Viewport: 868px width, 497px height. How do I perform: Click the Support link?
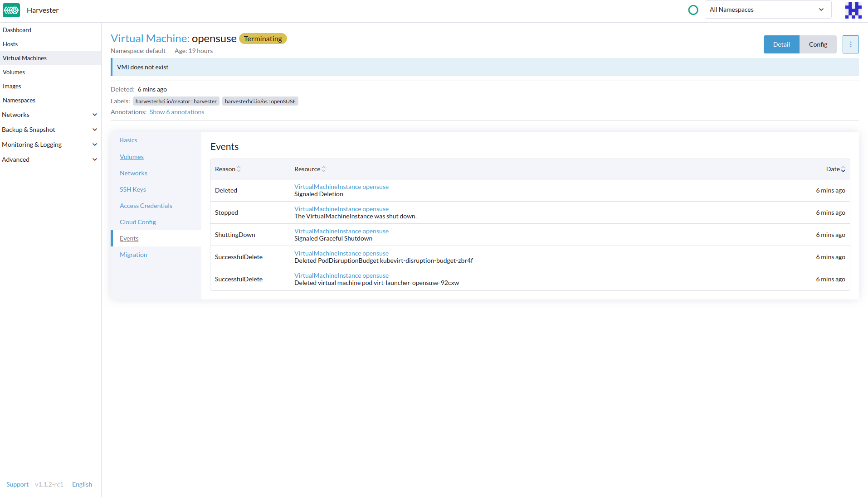tap(17, 484)
